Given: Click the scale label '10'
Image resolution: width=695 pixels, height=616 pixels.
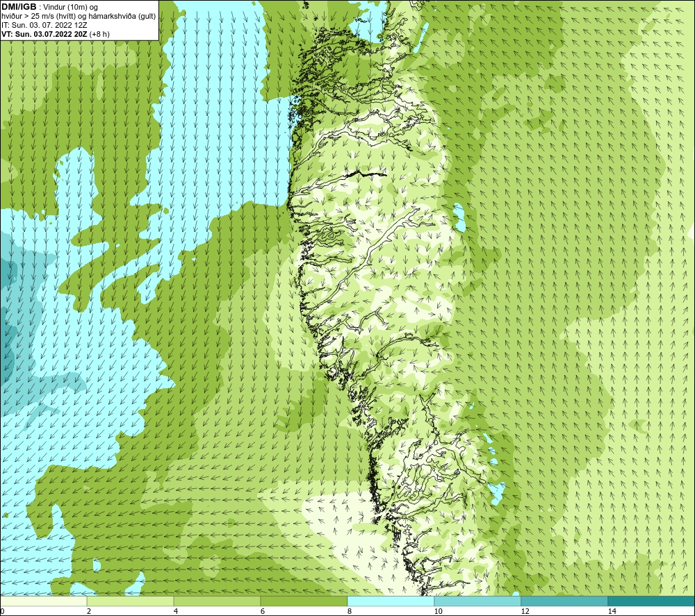Looking at the screenshot, I should [438, 611].
